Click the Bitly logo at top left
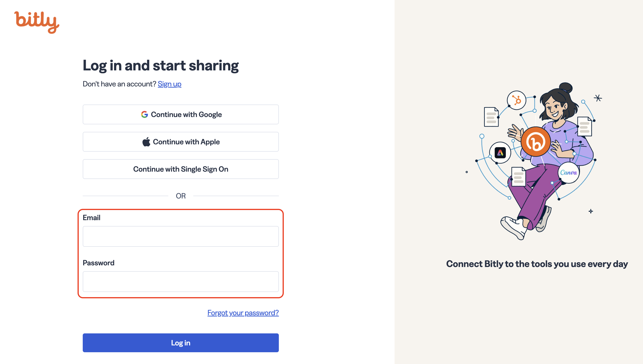 coord(37,22)
